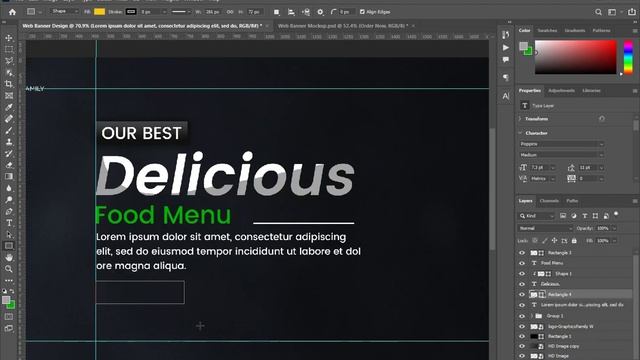Viewport: 640px width, 360px height.
Task: Filter layers by type layers
Action: pos(584,216)
